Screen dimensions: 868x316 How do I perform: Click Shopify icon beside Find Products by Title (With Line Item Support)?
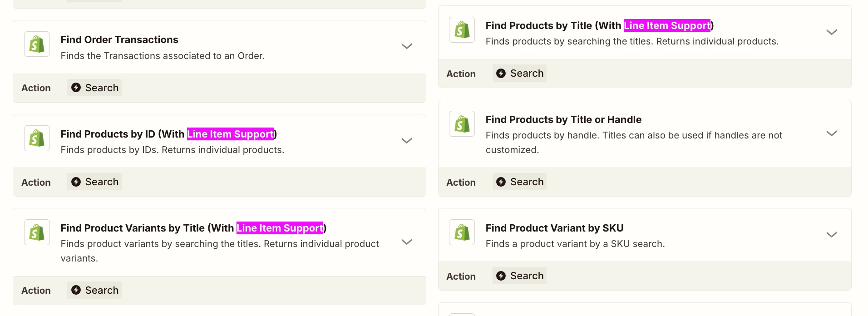pyautogui.click(x=462, y=30)
